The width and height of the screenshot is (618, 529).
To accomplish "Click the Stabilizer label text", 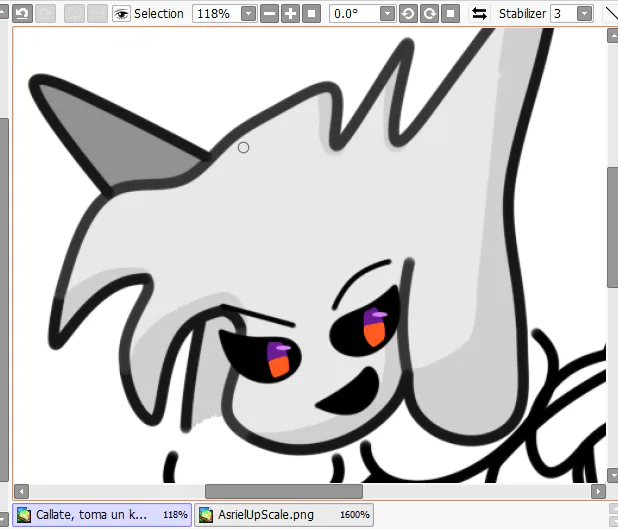I will [522, 14].
